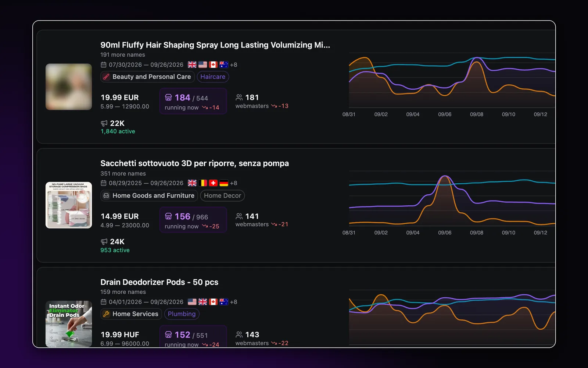The image size is (588, 368).
Task: Select Home Goods and Furniture category tag
Action: [149, 196]
